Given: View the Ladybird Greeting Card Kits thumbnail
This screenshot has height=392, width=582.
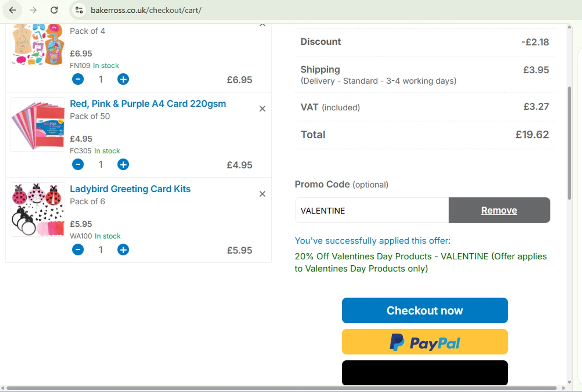Looking at the screenshot, I should pos(38,210).
